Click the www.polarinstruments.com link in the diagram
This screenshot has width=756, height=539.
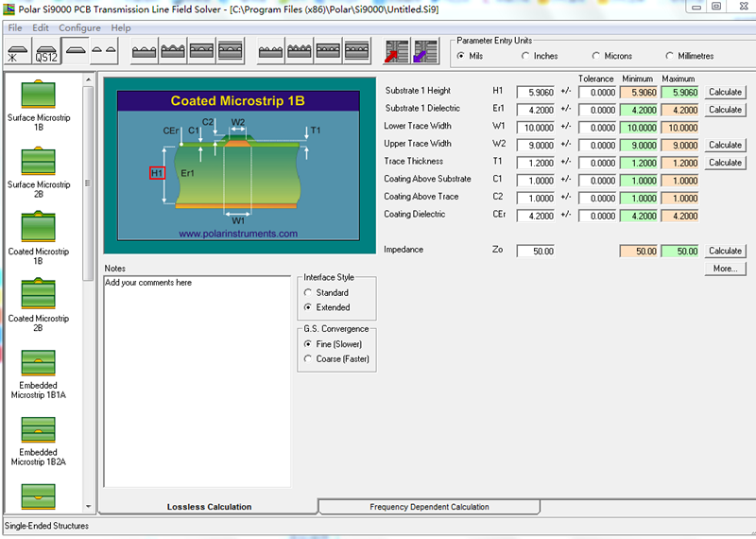coord(238,234)
